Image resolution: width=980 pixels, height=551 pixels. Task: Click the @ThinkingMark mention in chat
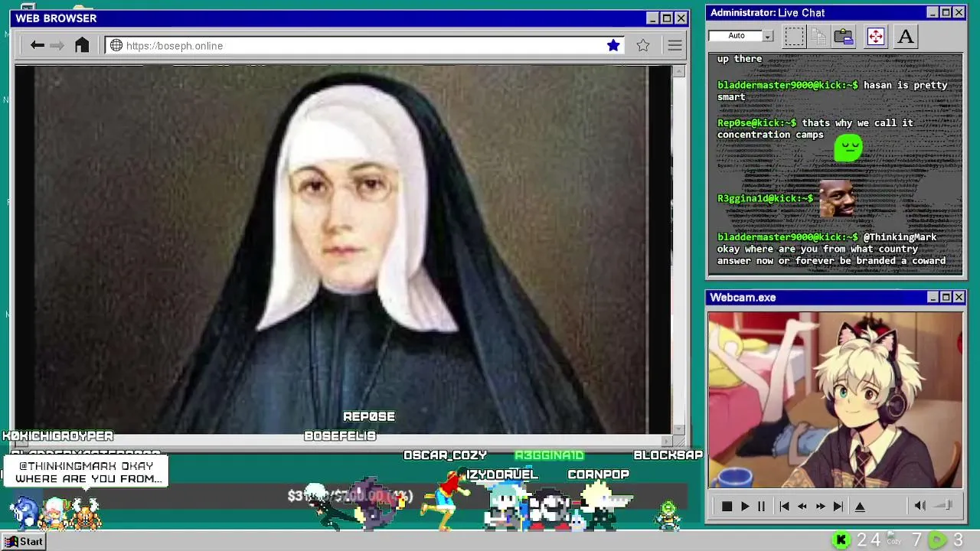tap(900, 237)
